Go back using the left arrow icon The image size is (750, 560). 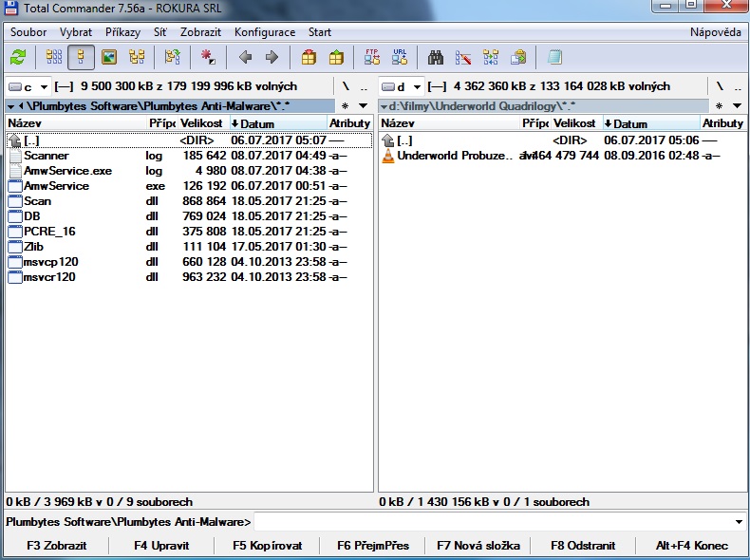coord(245,57)
